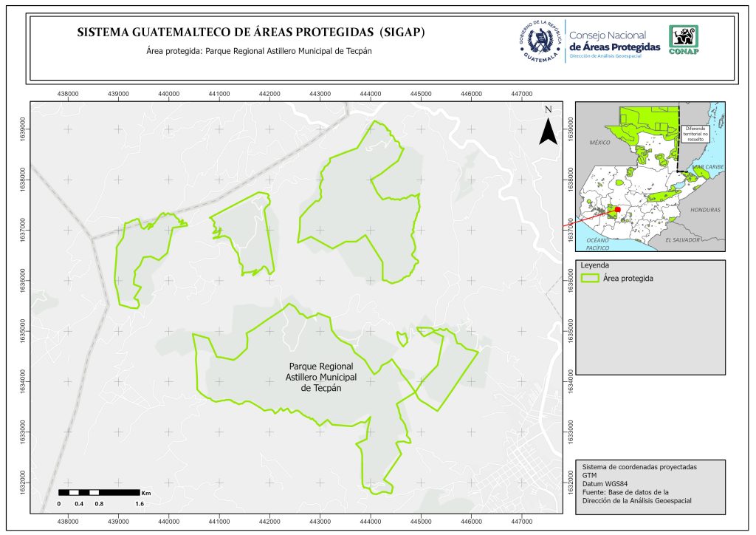756x535 pixels.
Task: Click the red location marker in inset map
Action: [x=617, y=211]
